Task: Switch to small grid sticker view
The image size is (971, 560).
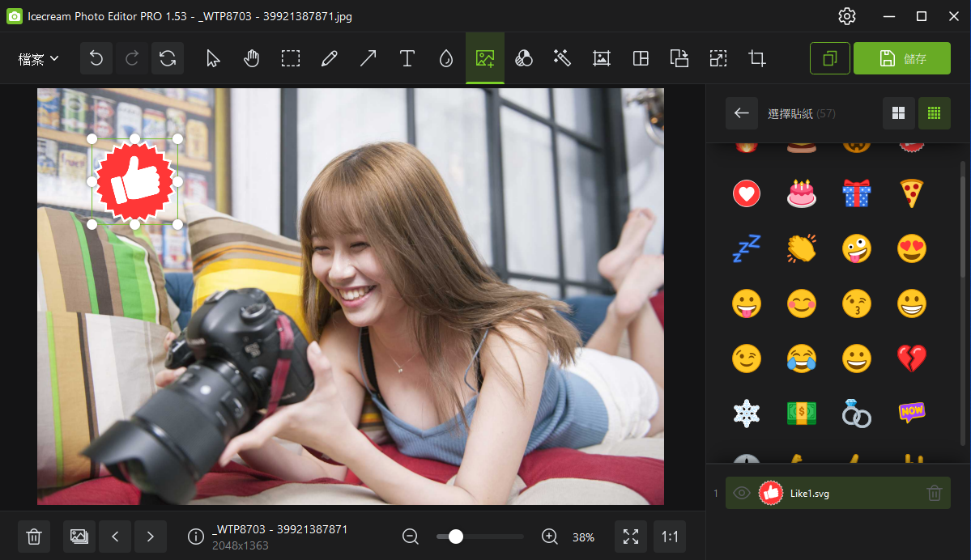Action: [934, 113]
